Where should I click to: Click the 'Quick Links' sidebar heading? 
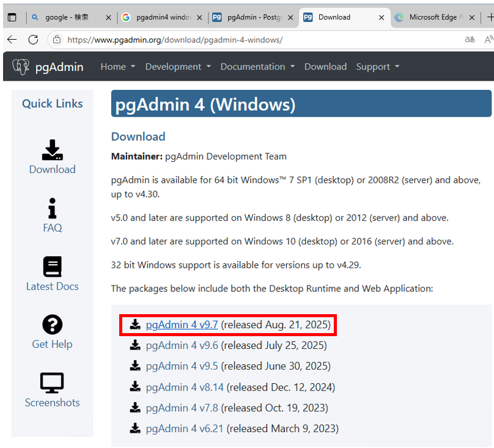pyautogui.click(x=53, y=104)
